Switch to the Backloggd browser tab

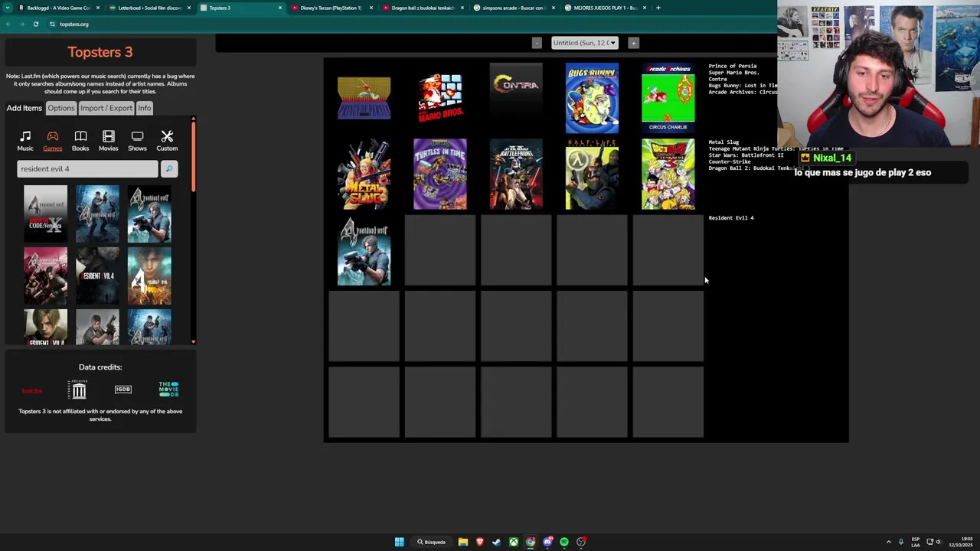point(59,8)
